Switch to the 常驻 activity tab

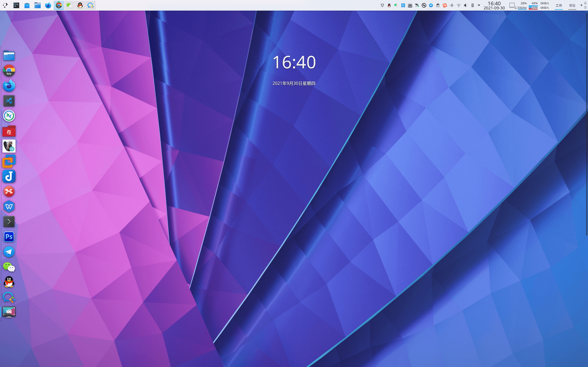pos(572,5)
